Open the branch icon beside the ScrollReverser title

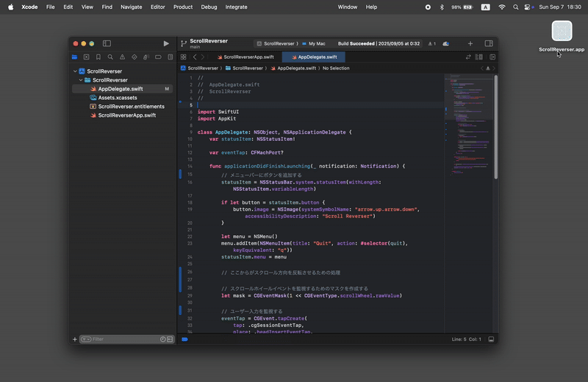183,44
